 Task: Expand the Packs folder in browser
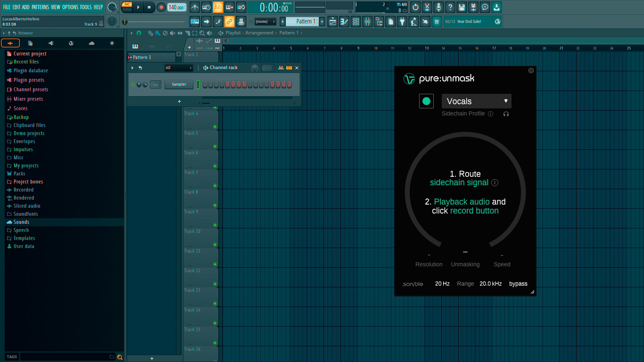tap(19, 173)
